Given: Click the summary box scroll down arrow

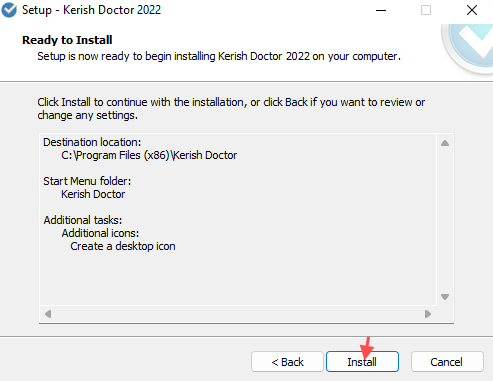Looking at the screenshot, I should click(x=445, y=297).
